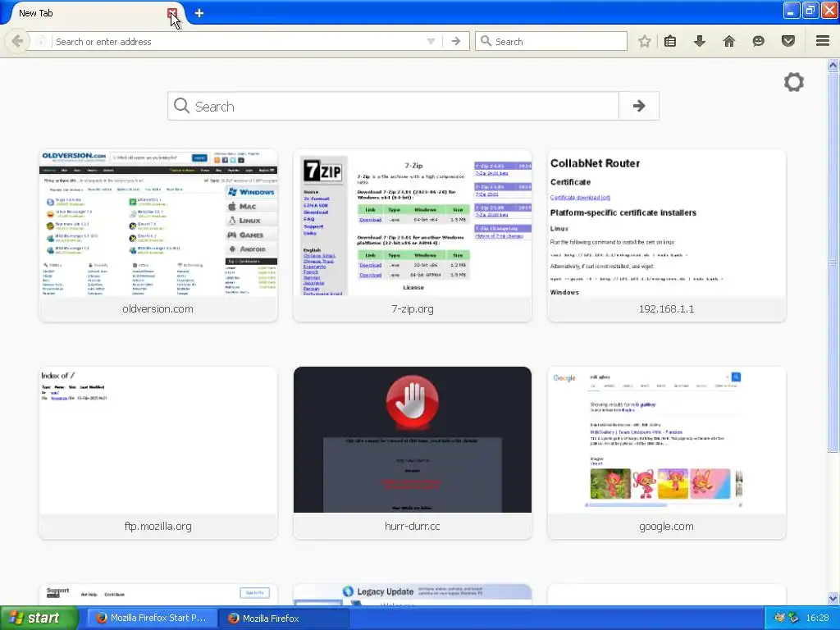Screen dimensions: 840x630
Task: Open the hamburger menu
Action: tap(823, 41)
